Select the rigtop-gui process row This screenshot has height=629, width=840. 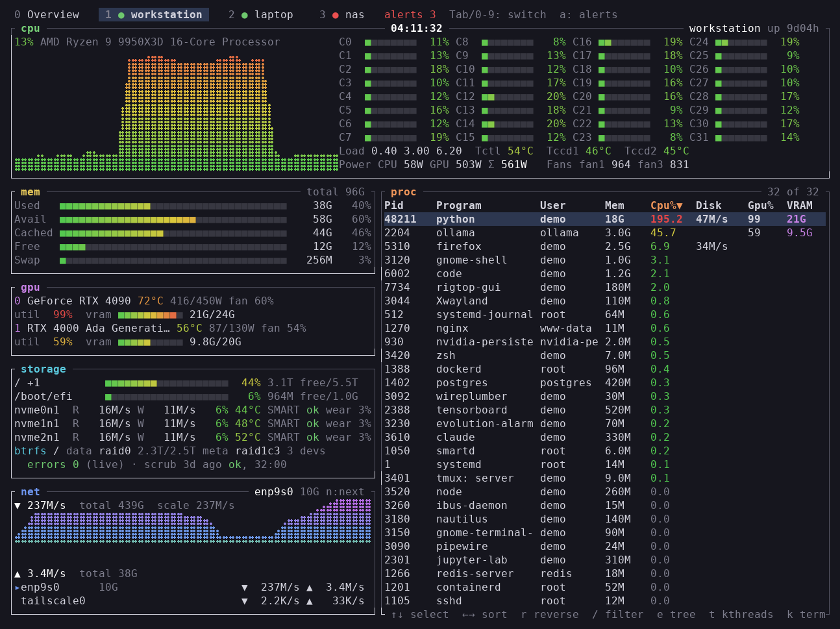click(604, 287)
